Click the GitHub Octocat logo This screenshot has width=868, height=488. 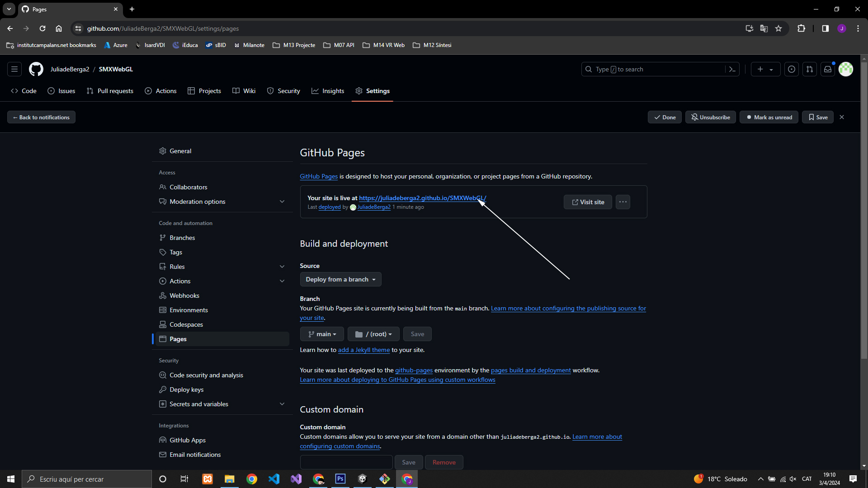[36, 69]
